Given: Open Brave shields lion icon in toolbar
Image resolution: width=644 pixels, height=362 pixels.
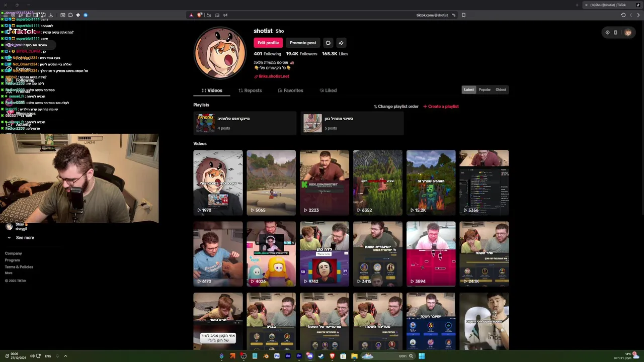Looking at the screenshot, I should (199, 15).
